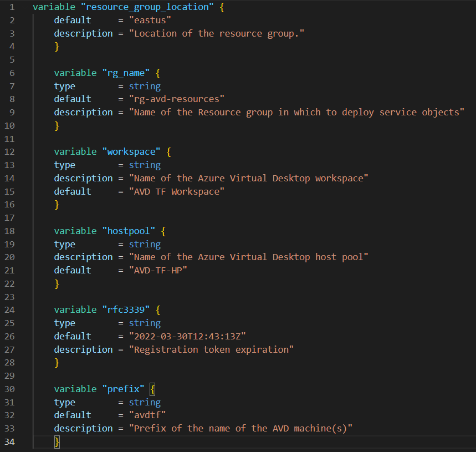Screen dimensions: 476x452
Task: Click the "2022-03-30T12:43:13Z" timestamp value
Action: (x=187, y=337)
